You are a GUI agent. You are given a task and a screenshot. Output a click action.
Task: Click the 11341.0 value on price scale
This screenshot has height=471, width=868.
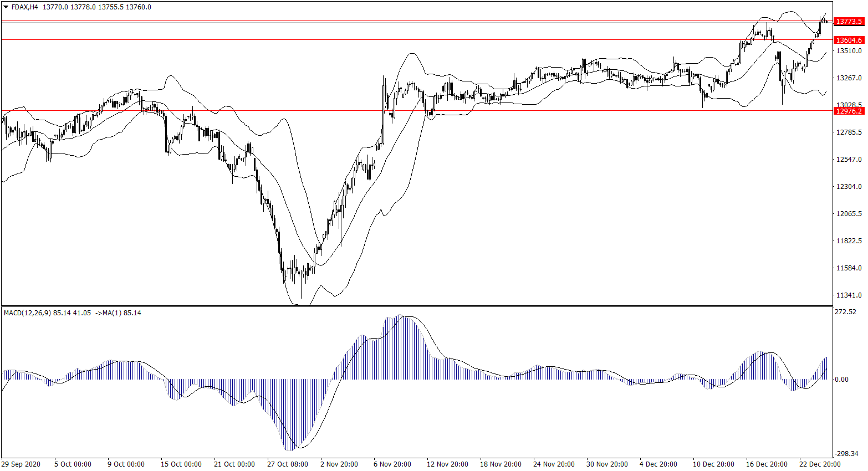849,295
